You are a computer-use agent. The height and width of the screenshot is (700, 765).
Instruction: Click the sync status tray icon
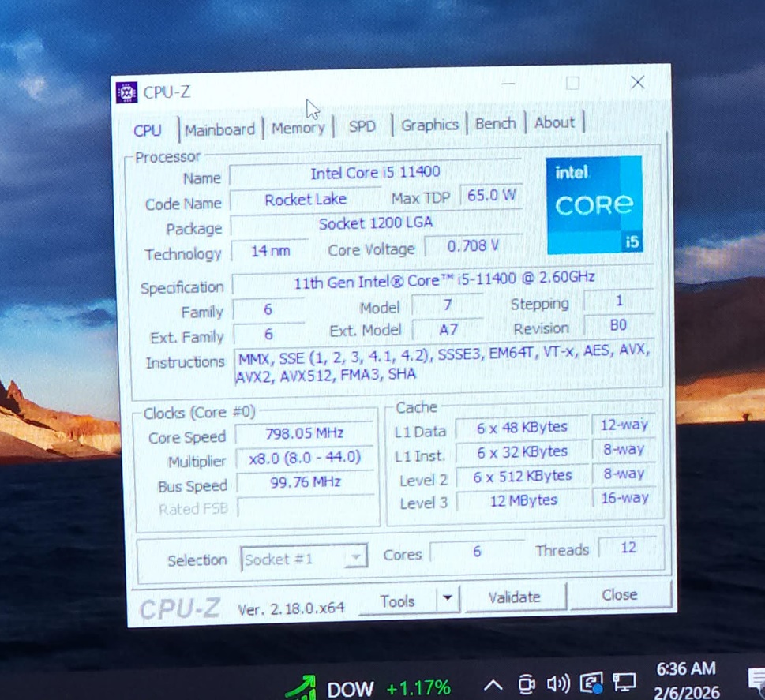[591, 683]
